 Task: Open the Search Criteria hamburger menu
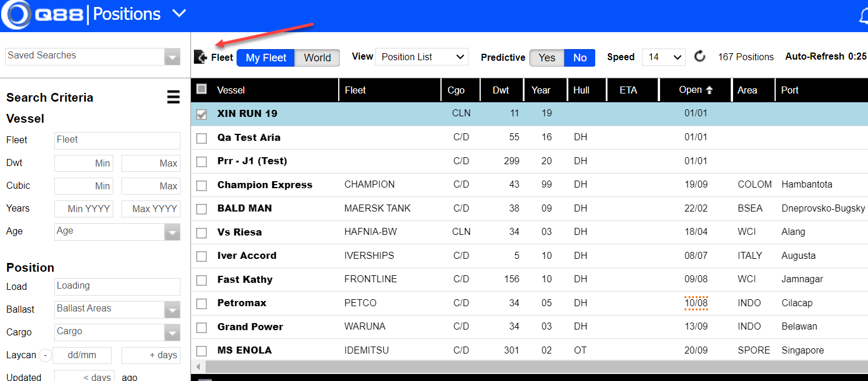click(x=173, y=97)
